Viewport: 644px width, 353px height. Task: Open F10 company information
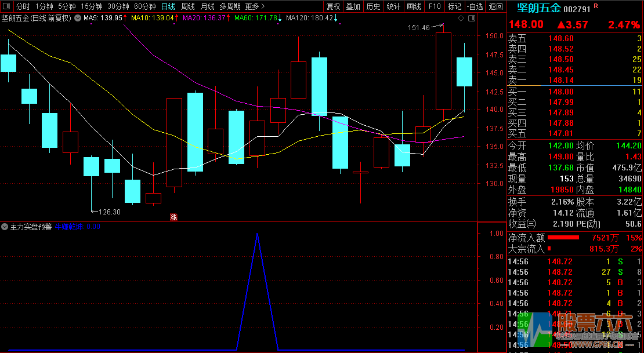pyautogui.click(x=434, y=6)
